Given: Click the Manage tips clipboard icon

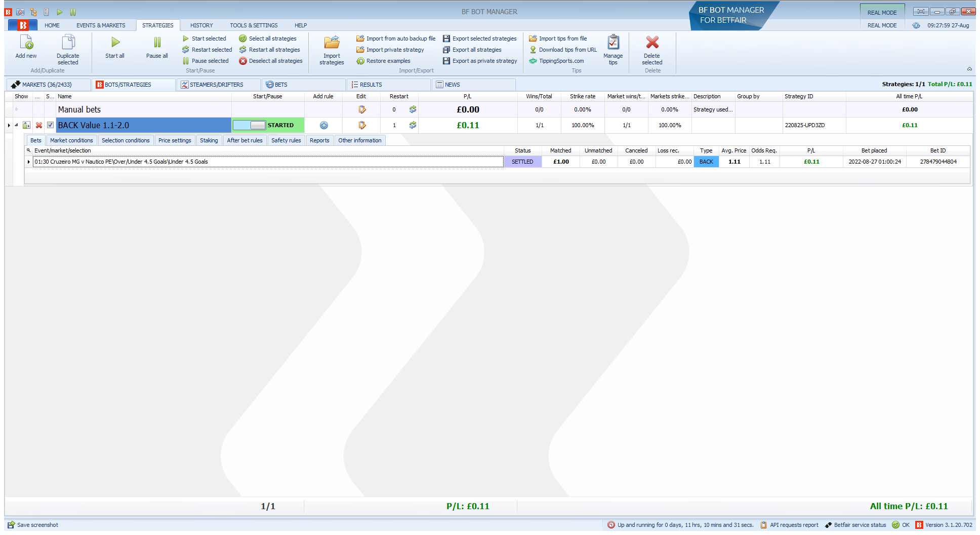Looking at the screenshot, I should (613, 43).
